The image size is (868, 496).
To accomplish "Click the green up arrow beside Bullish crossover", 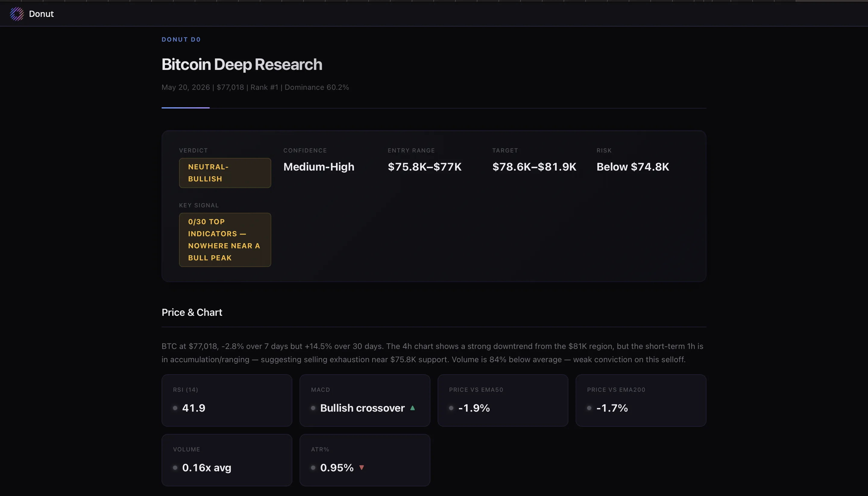I will 413,408.
